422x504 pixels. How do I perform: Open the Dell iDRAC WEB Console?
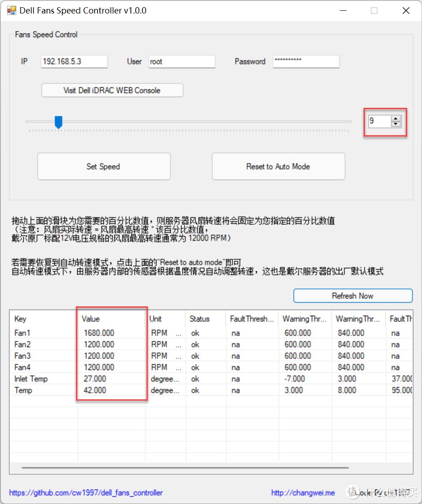tap(112, 90)
